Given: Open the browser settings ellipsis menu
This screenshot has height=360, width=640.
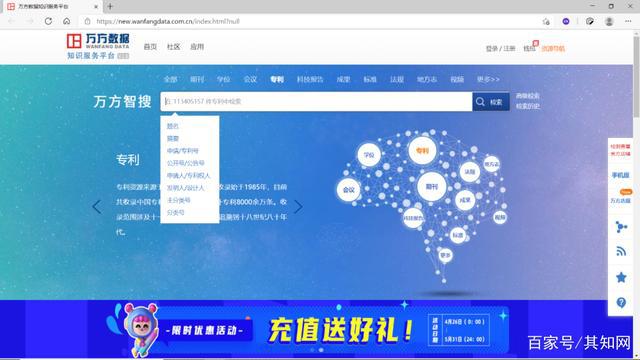Looking at the screenshot, I should point(628,21).
